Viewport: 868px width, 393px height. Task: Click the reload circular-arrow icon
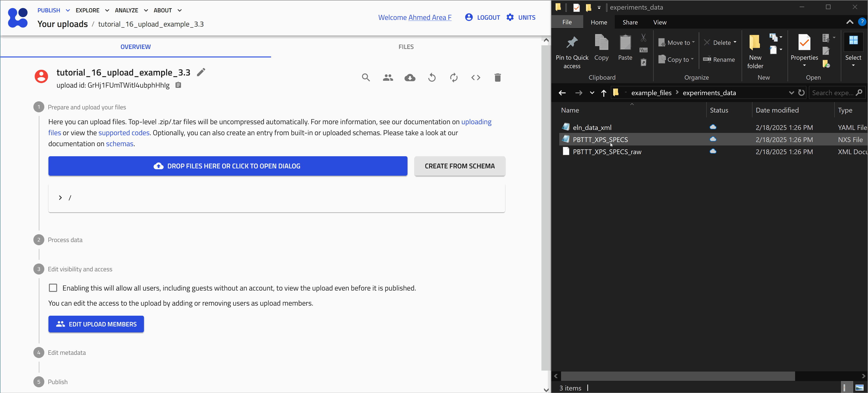pyautogui.click(x=432, y=78)
